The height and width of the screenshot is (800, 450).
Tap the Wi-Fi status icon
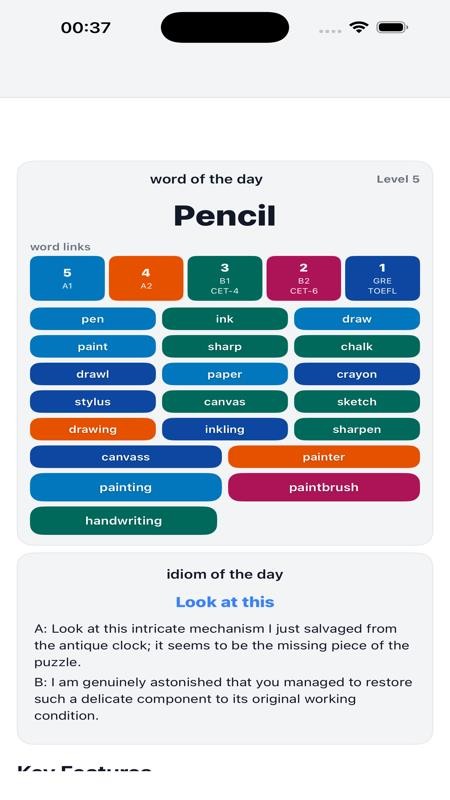click(359, 27)
